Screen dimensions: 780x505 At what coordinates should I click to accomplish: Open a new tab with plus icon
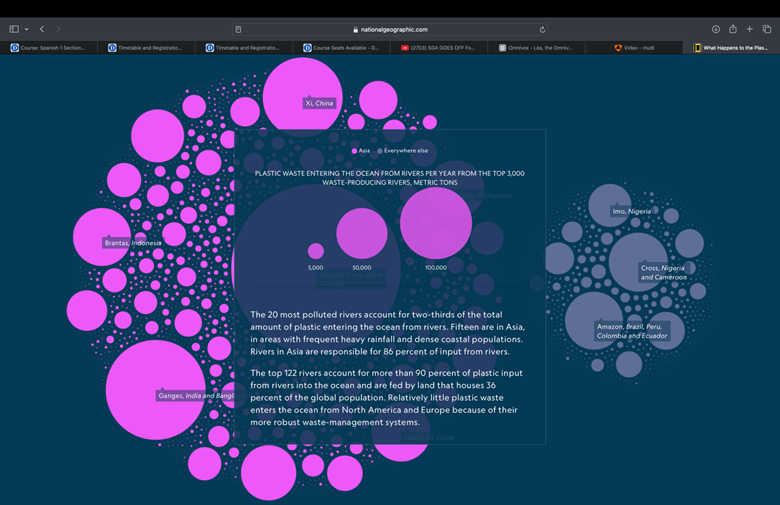pos(749,29)
